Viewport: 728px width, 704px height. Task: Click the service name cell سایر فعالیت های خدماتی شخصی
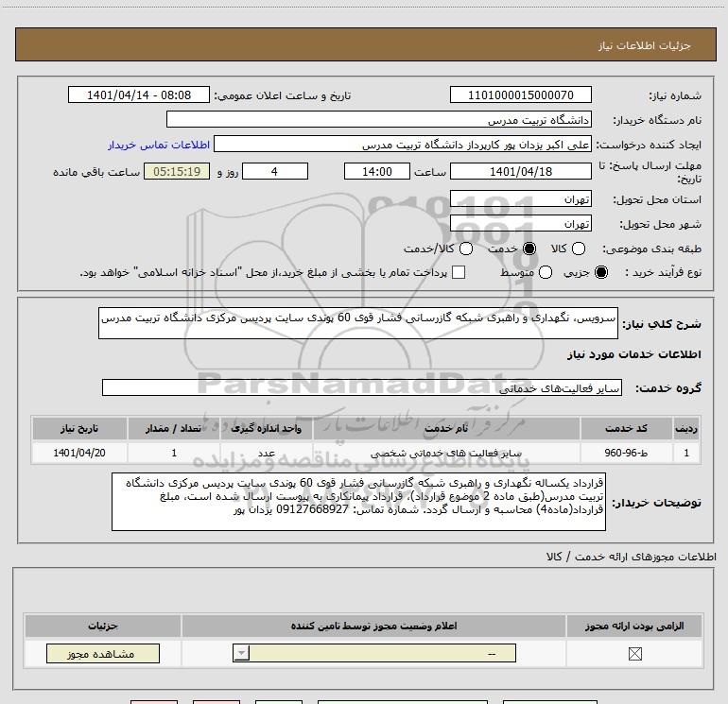click(446, 453)
